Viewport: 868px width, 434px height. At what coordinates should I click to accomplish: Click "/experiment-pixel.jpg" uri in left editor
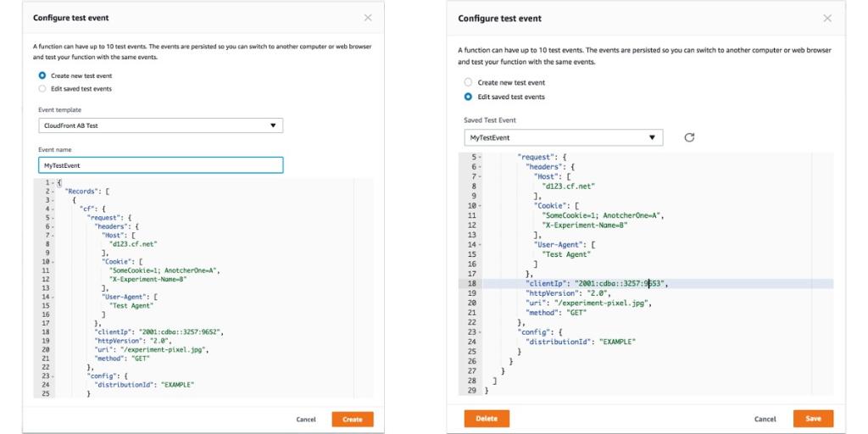pos(161,350)
